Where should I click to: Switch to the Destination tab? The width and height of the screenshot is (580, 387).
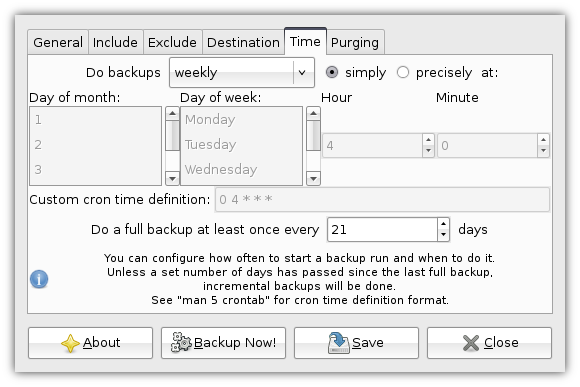point(243,42)
